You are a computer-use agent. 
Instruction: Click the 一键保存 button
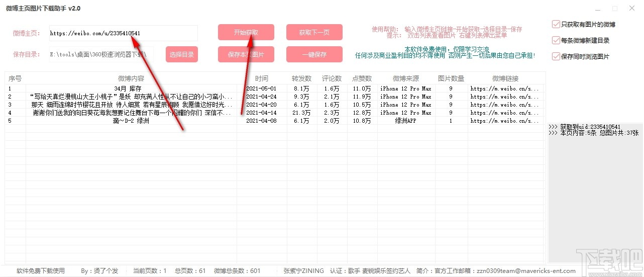point(314,54)
